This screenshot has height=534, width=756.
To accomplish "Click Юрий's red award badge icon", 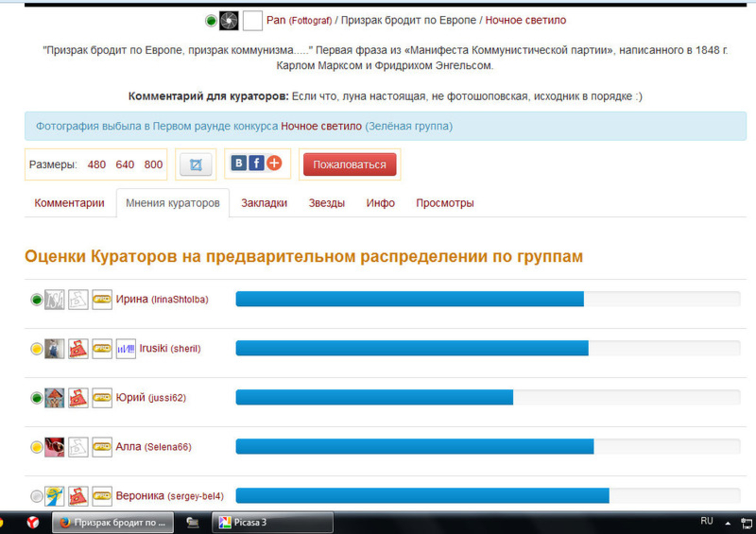I will click(78, 398).
